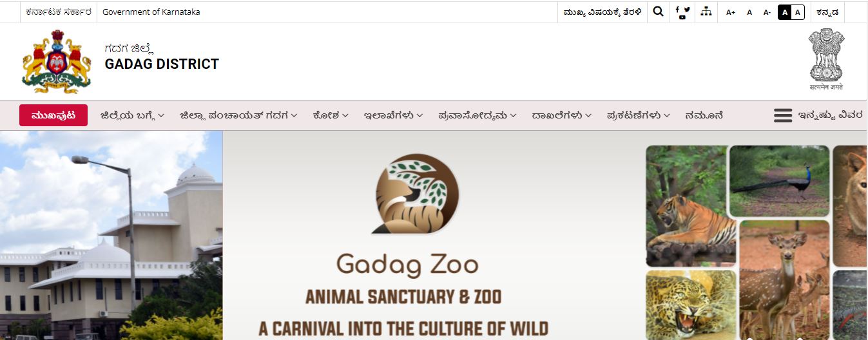Expand the ಇಲಾಖೆಗಳು dropdown menu
The image size is (868, 340).
pos(393,115)
